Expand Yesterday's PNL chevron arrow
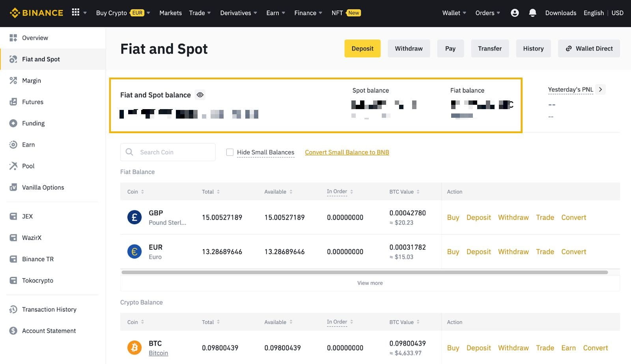Screen dimensions: 631x364 pos(600,89)
